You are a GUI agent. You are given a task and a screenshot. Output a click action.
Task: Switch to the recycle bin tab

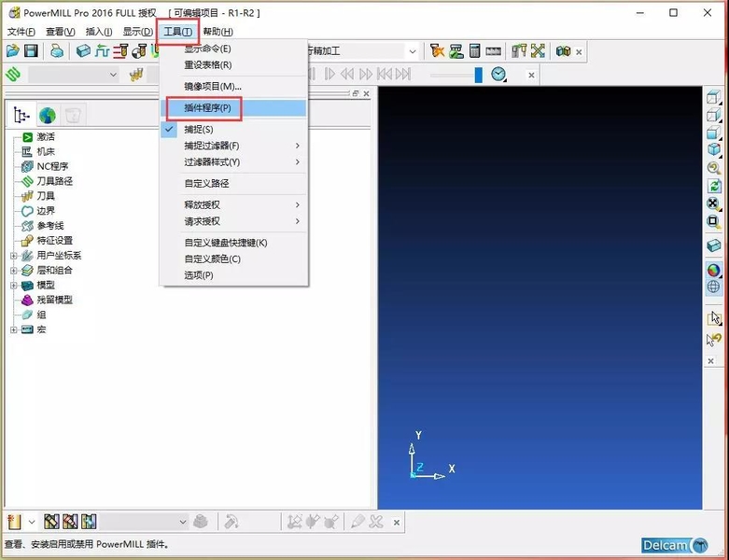click(73, 115)
